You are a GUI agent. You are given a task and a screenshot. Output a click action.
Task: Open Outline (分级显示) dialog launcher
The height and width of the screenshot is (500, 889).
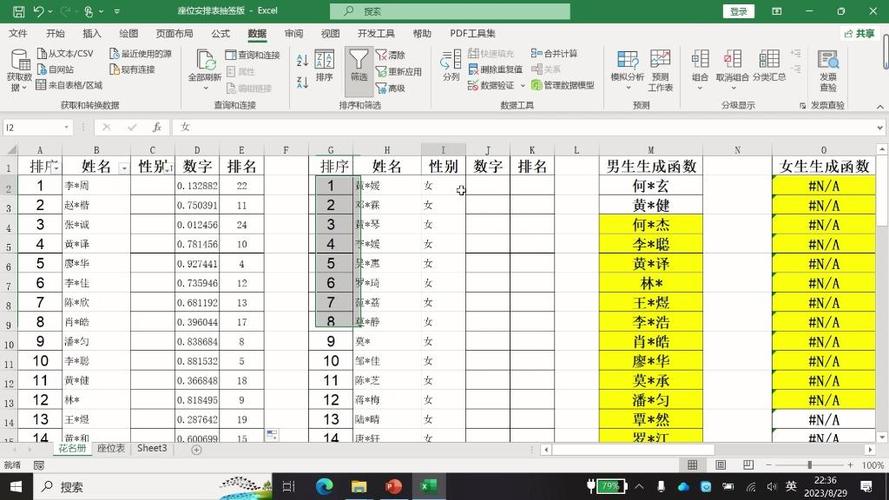coord(802,106)
